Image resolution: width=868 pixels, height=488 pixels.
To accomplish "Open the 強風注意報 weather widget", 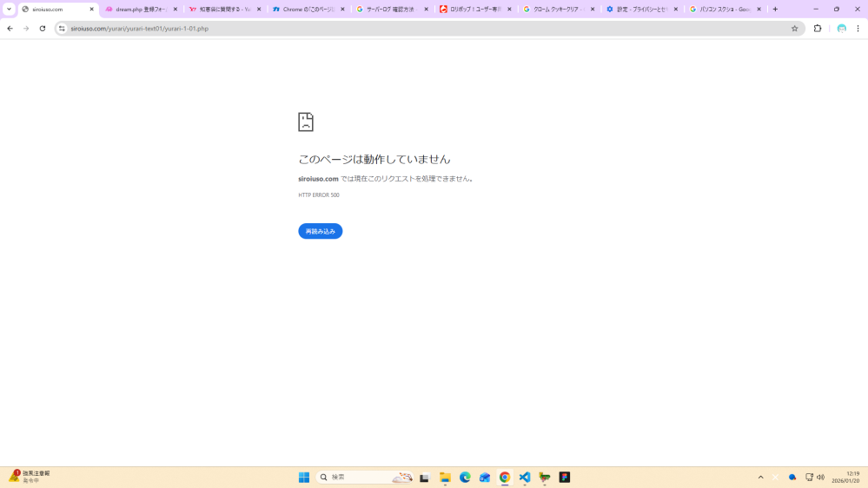I will [x=30, y=477].
